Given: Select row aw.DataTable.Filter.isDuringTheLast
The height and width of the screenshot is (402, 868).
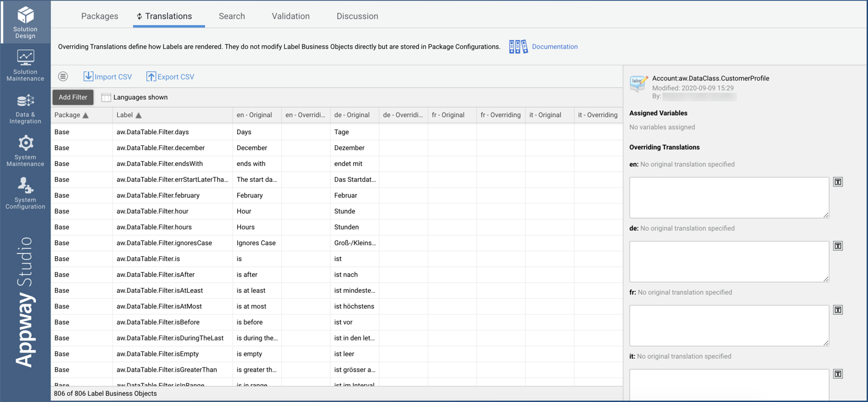Looking at the screenshot, I should pyautogui.click(x=337, y=338).
